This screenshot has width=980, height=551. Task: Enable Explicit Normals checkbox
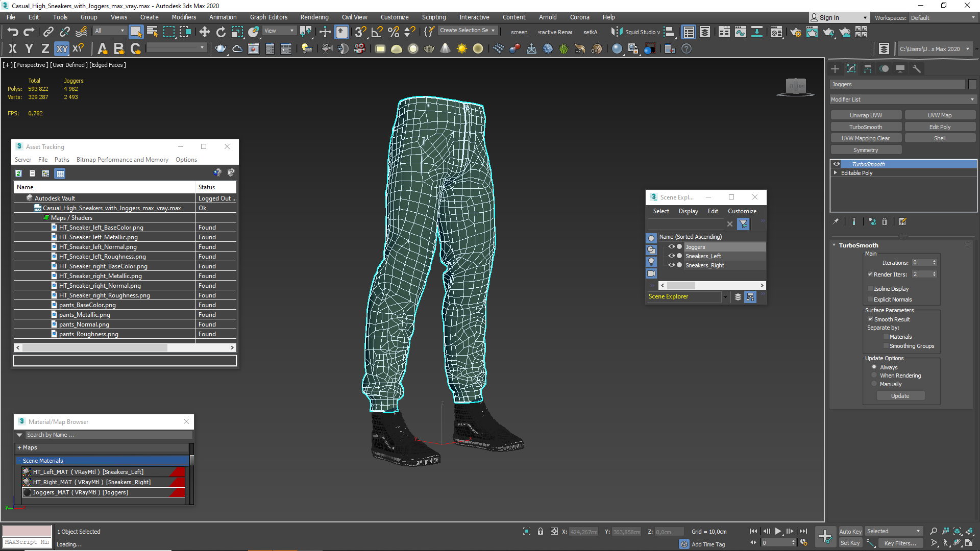(x=870, y=299)
